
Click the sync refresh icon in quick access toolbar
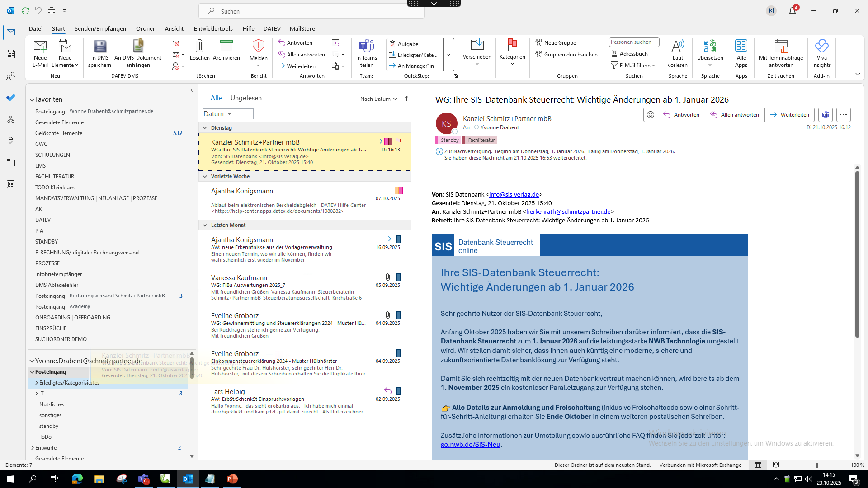(x=25, y=10)
